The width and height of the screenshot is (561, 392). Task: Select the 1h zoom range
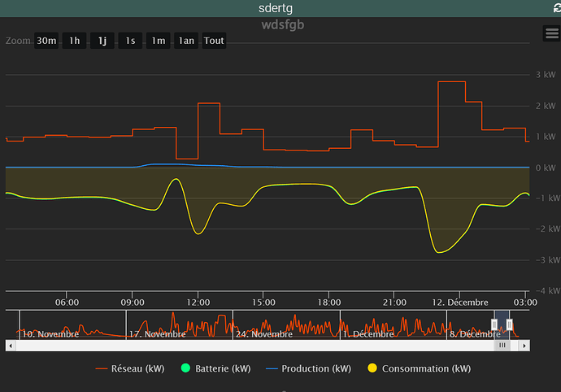pos(75,41)
